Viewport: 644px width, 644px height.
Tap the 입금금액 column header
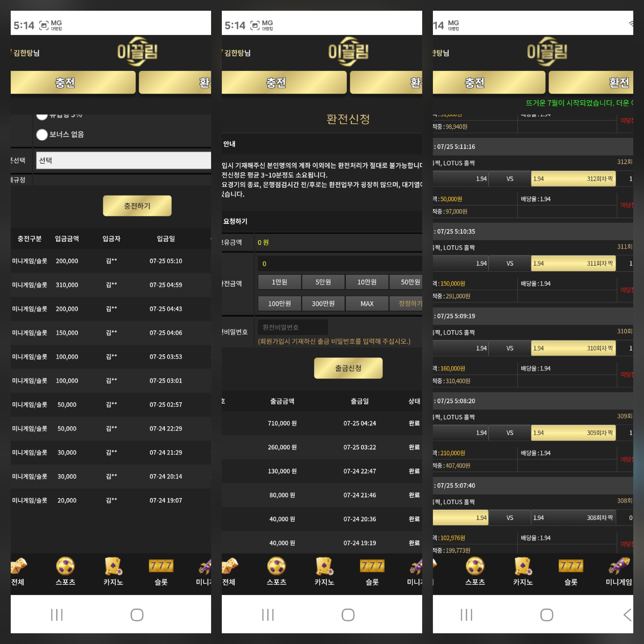(67, 239)
